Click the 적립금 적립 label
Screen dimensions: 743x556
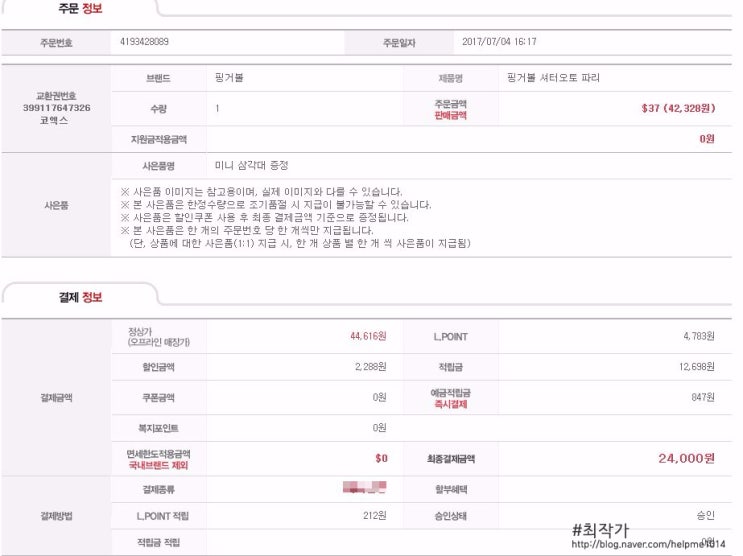(x=158, y=542)
